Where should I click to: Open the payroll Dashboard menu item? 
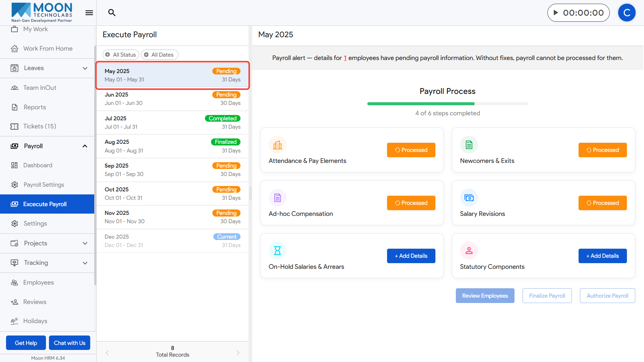click(38, 165)
